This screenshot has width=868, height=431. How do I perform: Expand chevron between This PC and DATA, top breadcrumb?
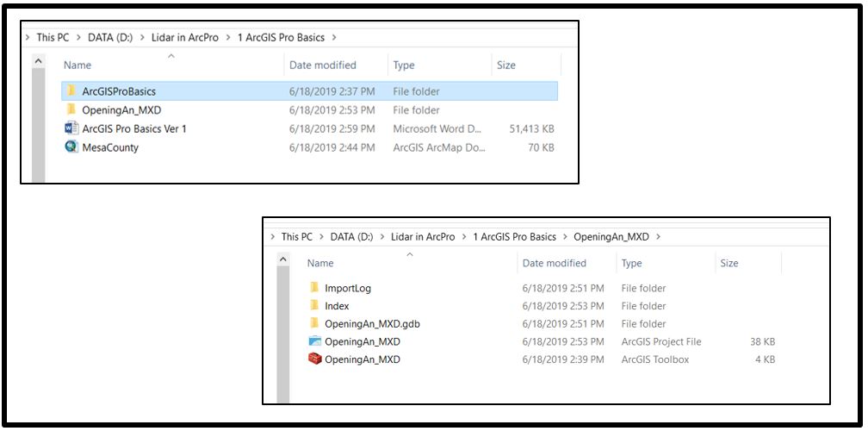pos(78,38)
